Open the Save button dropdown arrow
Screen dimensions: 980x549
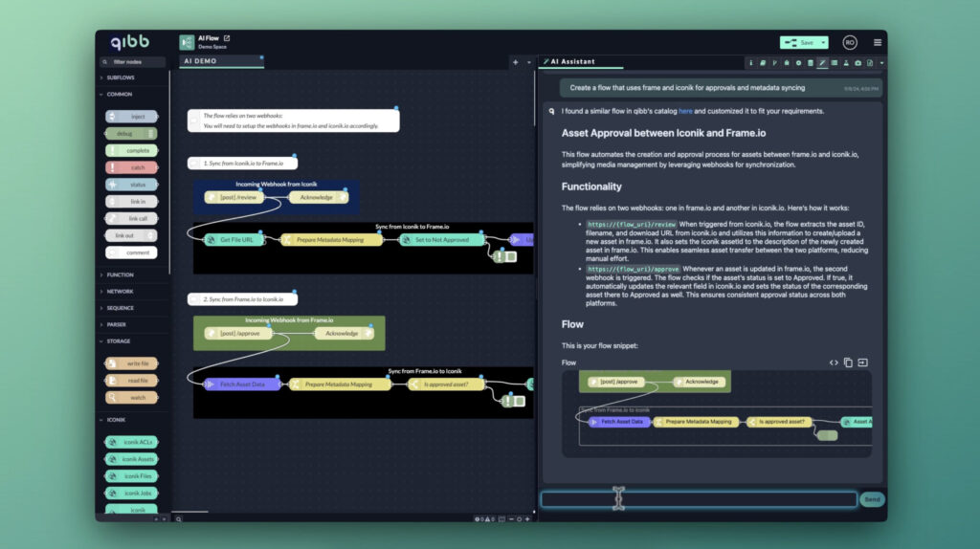[822, 42]
